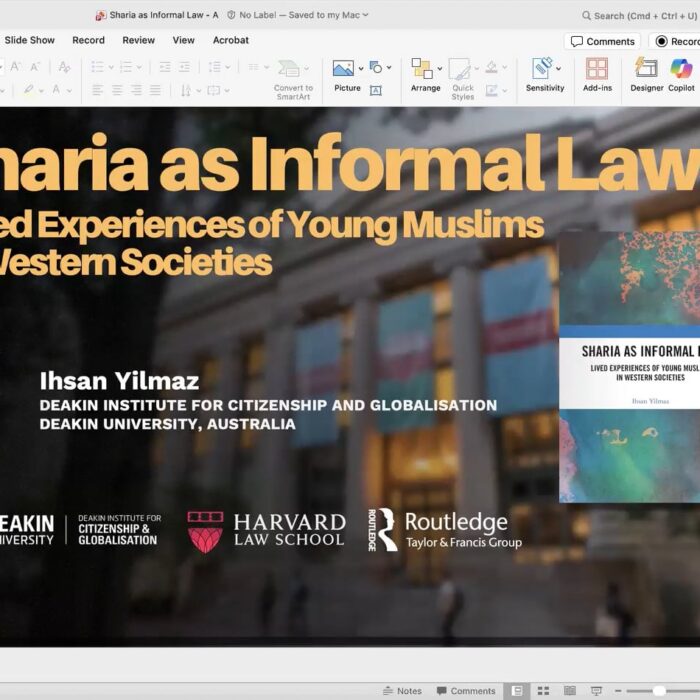Open the Slide Show tab

(30, 40)
